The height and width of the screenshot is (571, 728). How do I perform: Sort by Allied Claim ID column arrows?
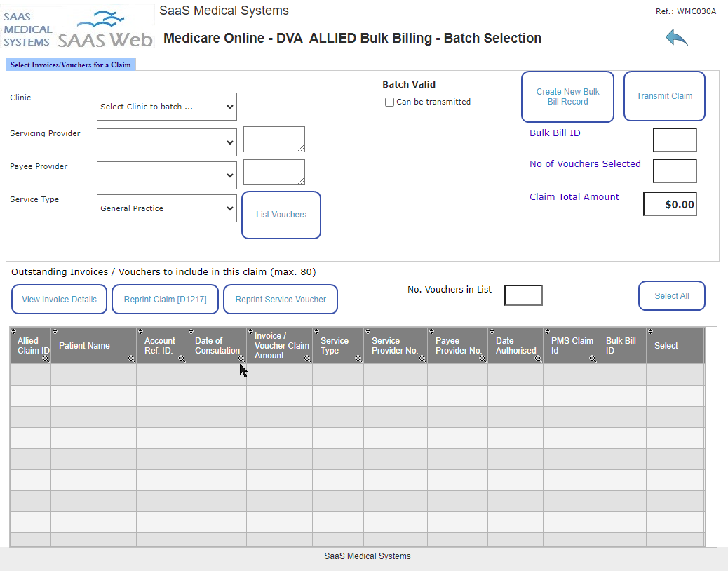pos(13,332)
